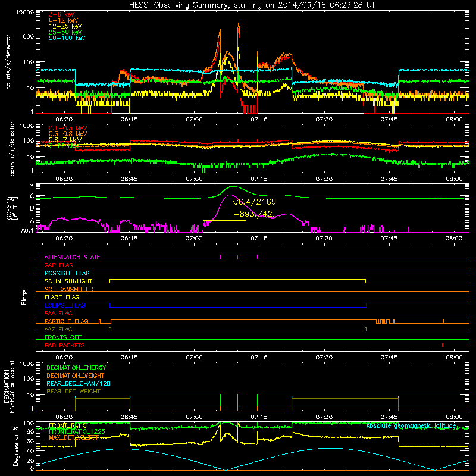Click the 08:00 time label under decimation panel
The height and width of the screenshot is (476, 476).
click(x=454, y=417)
